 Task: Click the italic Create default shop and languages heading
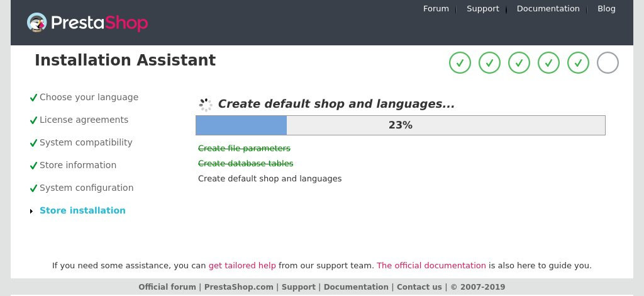pyautogui.click(x=336, y=103)
